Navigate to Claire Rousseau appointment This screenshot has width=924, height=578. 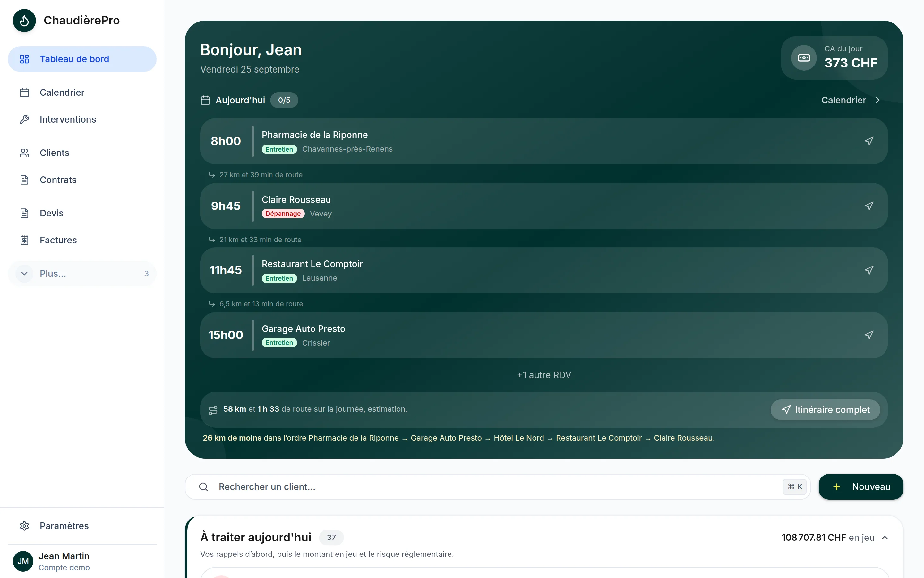[x=868, y=206]
